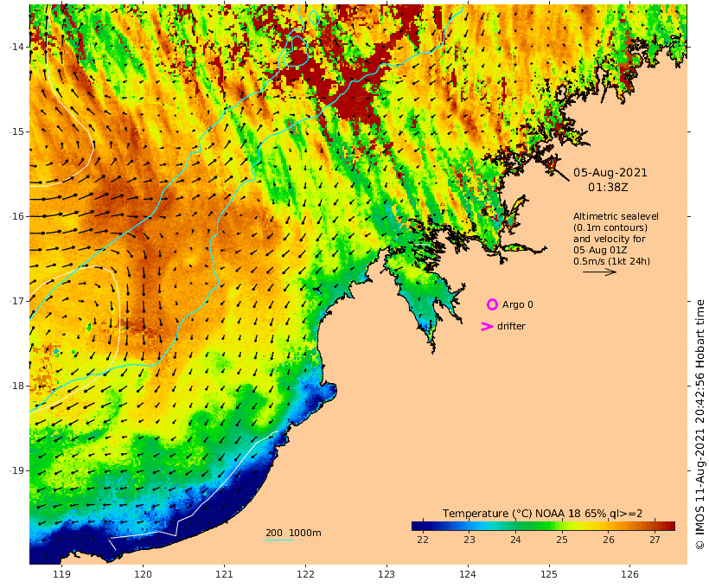Click 'and velocity for' legend line
This screenshot has height=588, width=709.
coord(609,239)
